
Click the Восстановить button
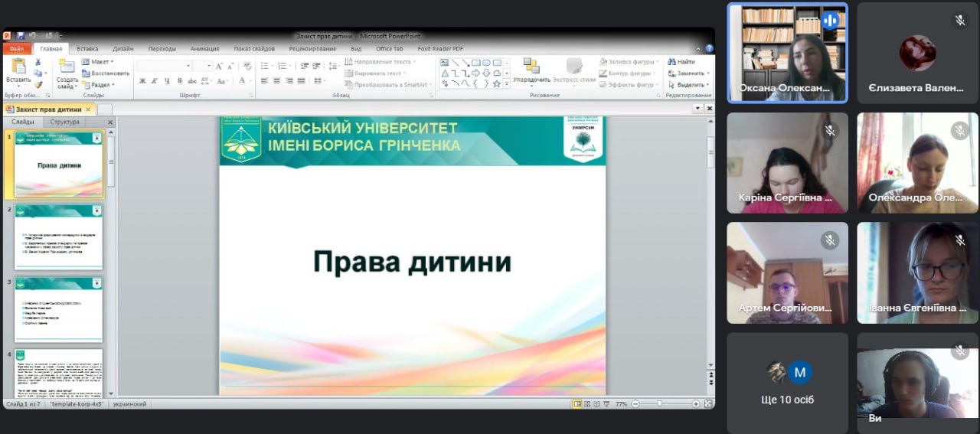click(x=105, y=73)
